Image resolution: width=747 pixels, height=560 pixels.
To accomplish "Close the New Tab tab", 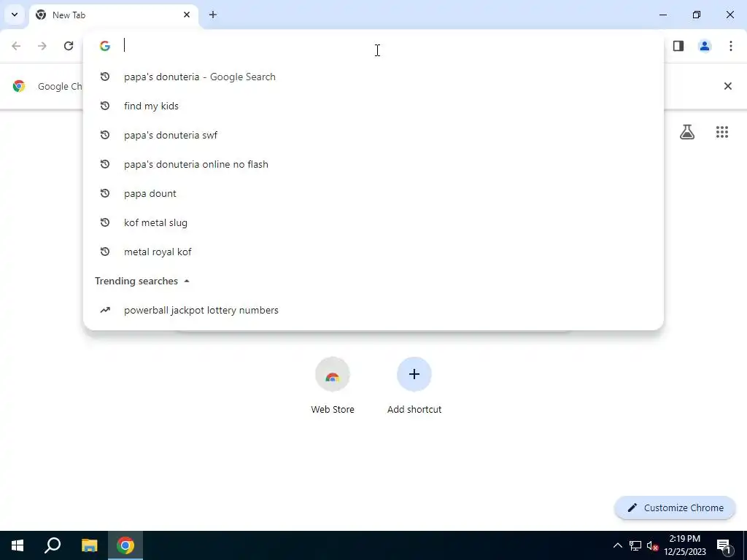I will [187, 15].
